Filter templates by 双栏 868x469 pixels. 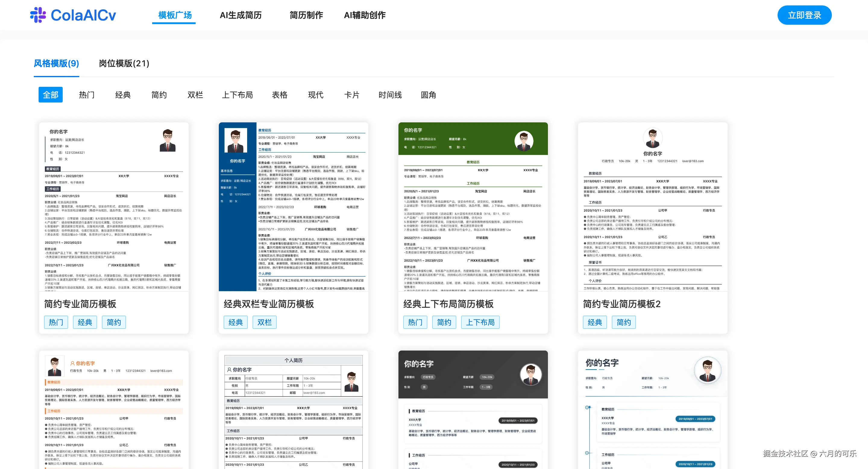[195, 95]
